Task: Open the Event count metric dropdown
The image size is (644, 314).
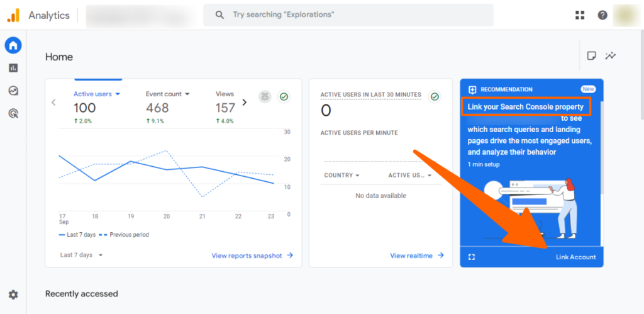Action: coord(187,94)
